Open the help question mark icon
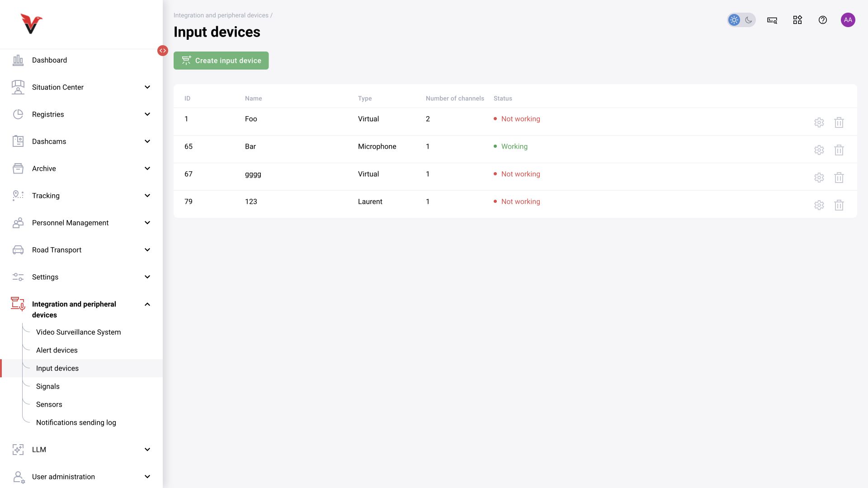Viewport: 868px width, 488px height. pyautogui.click(x=822, y=20)
